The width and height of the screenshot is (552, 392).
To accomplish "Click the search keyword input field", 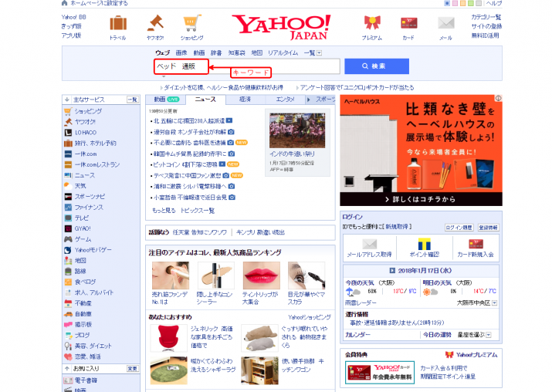I will [247, 66].
